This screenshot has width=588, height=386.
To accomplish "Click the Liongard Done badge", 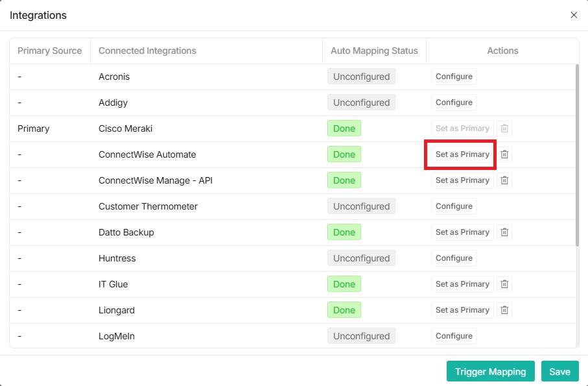I will tap(344, 310).
